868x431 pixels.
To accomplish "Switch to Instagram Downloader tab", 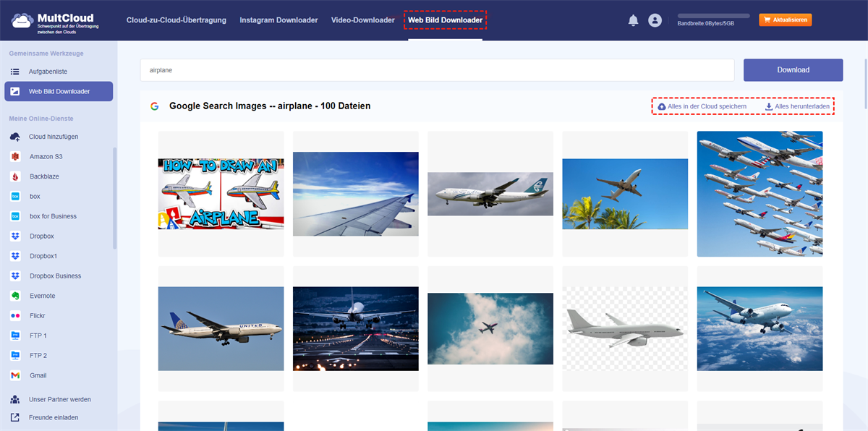I will pyautogui.click(x=278, y=20).
